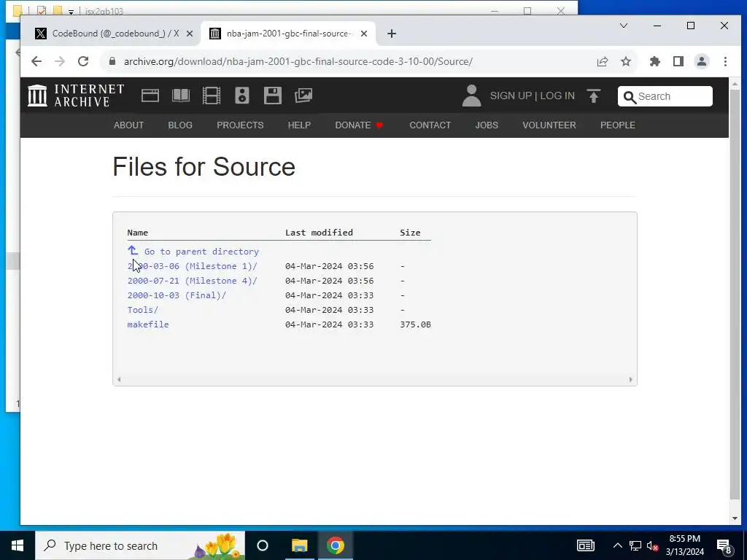
Task: Open the Software floppy disk icon
Action: point(273,96)
